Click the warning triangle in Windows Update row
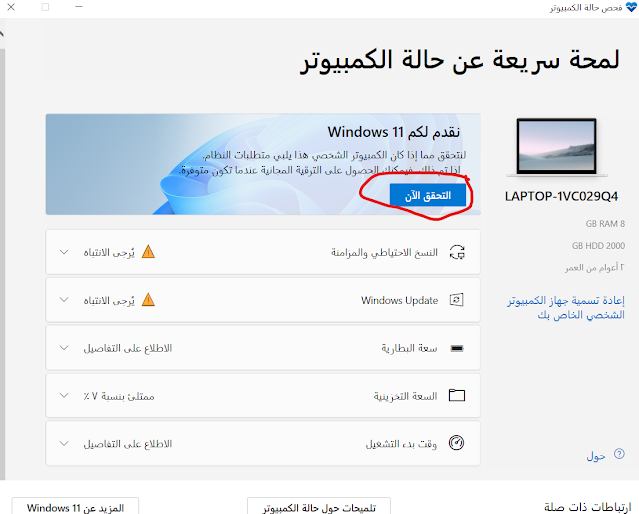 pos(148,300)
